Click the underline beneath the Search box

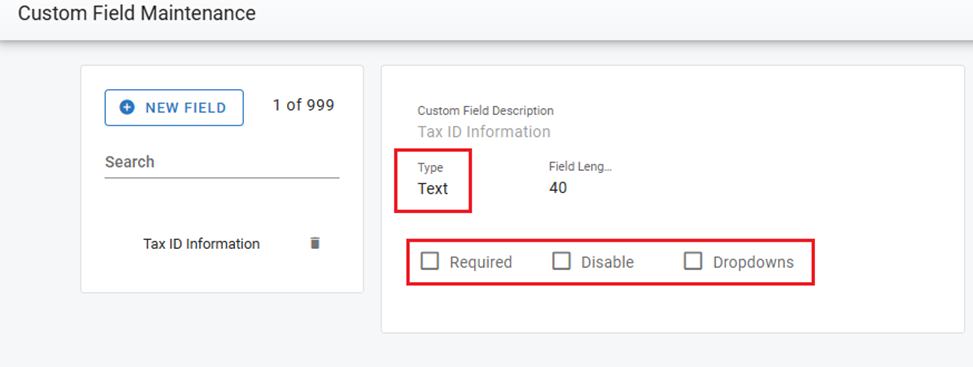(x=222, y=178)
